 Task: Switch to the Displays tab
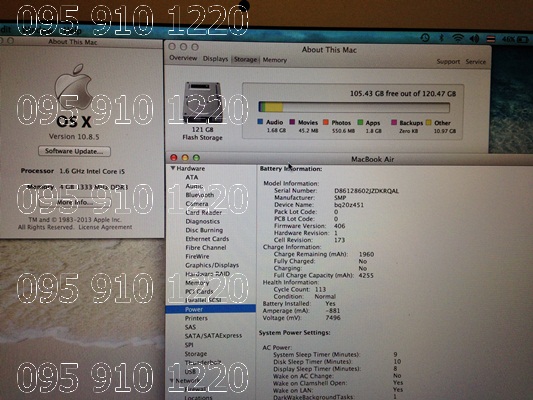pyautogui.click(x=215, y=59)
